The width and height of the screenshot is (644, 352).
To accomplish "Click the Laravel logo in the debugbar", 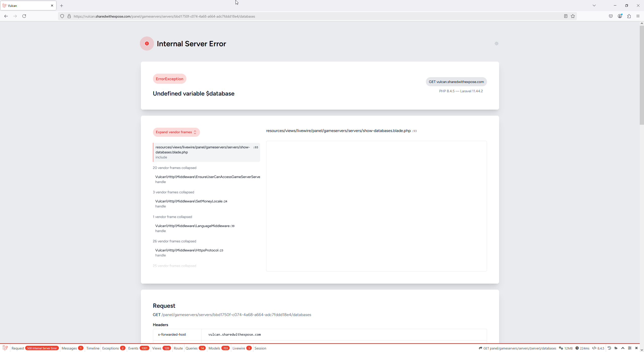I will 5,348.
